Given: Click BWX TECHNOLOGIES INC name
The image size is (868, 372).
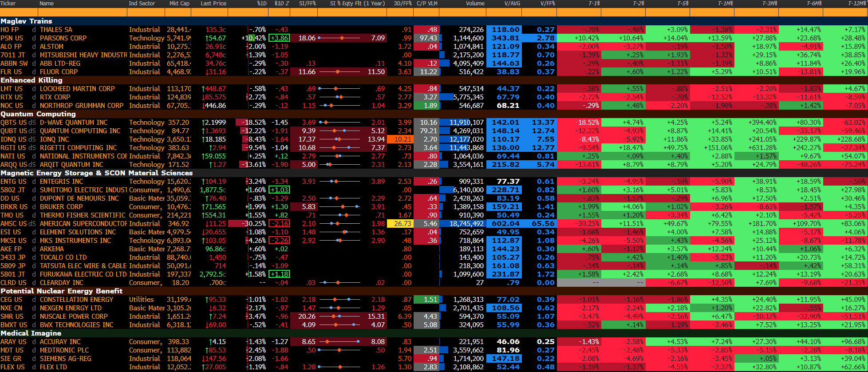Looking at the screenshot, I should (76, 325).
